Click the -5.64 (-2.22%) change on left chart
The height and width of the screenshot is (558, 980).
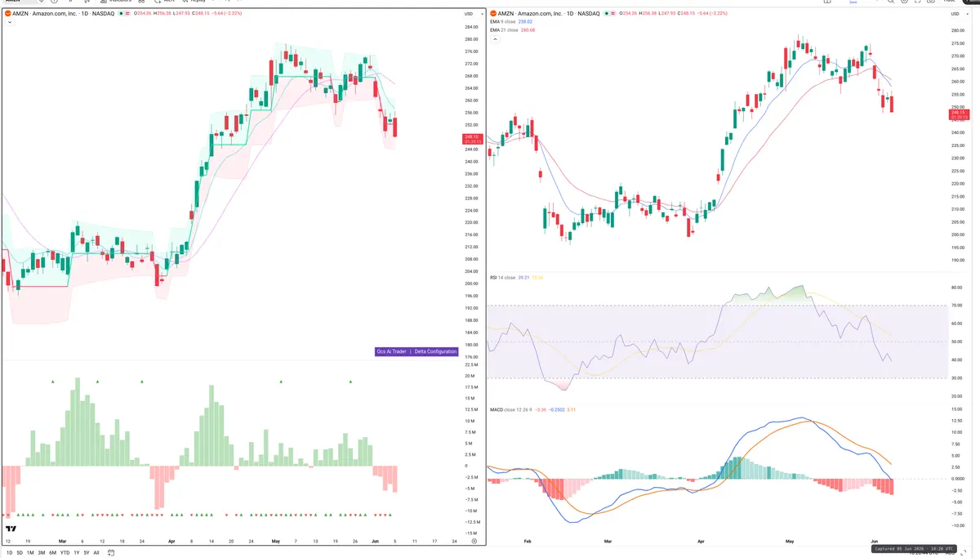point(226,14)
